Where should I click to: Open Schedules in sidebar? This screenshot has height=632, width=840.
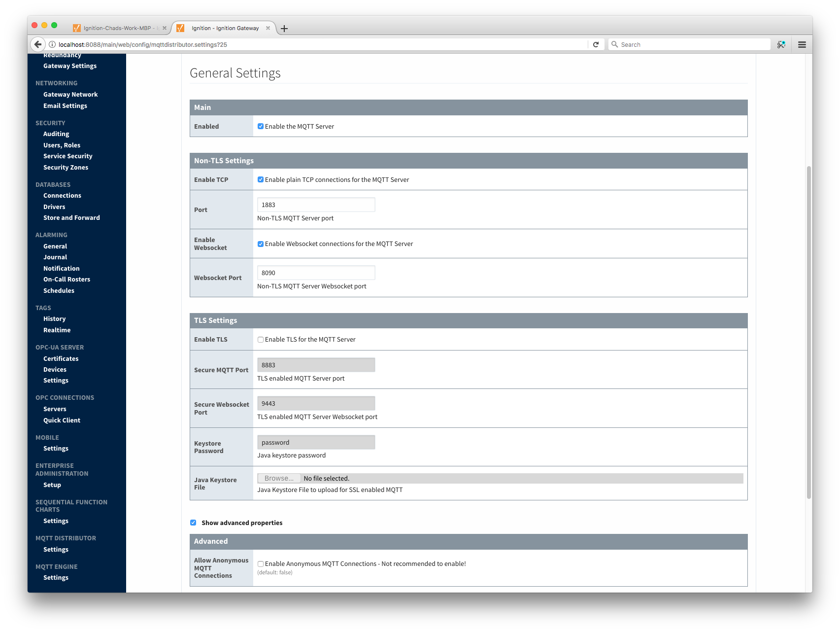tap(59, 290)
